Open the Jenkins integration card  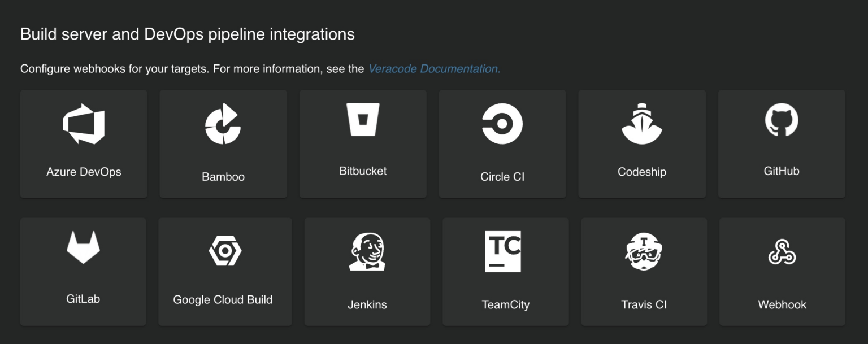[367, 272]
